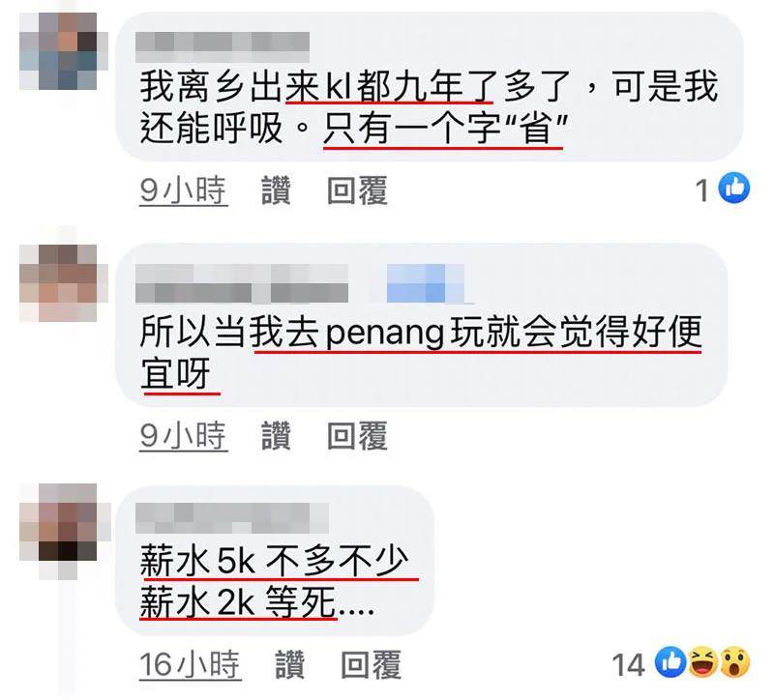Viewport: 774px width, 700px height.
Task: Open the 9小時 timestamp under first comment
Action: point(183,190)
